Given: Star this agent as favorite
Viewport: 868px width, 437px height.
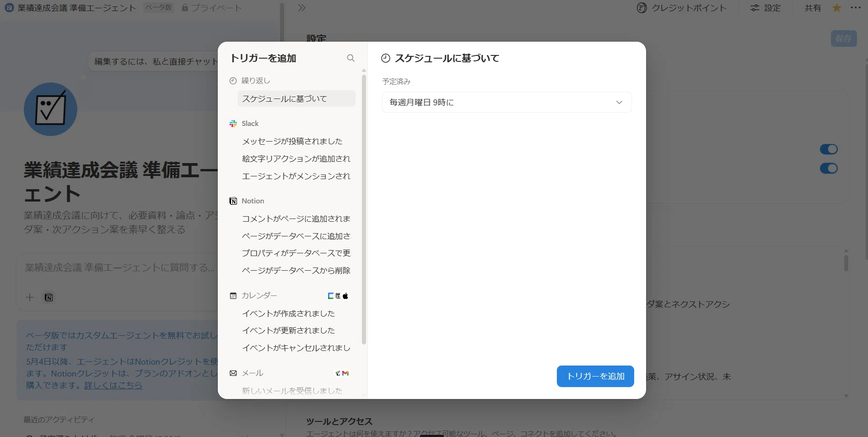Looking at the screenshot, I should tap(836, 8).
